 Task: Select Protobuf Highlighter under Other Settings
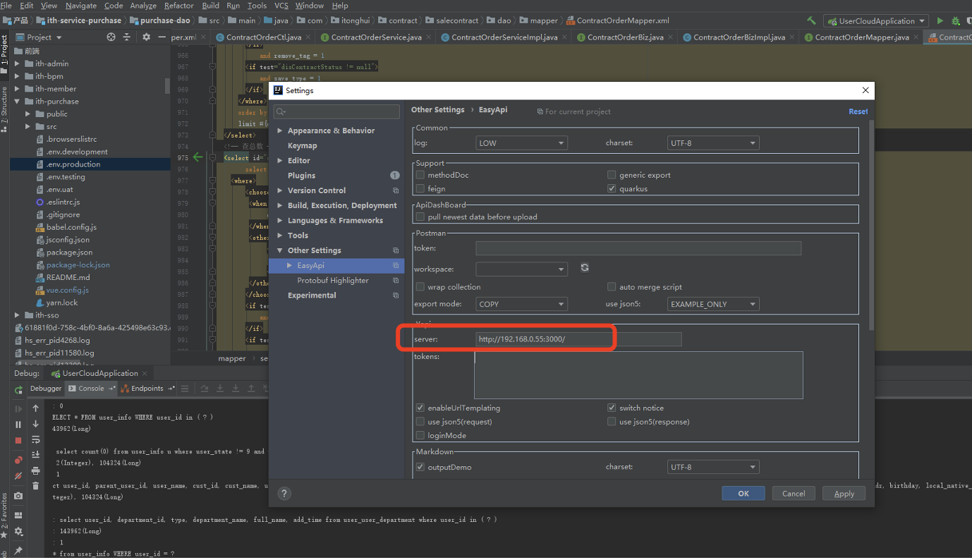[333, 280]
